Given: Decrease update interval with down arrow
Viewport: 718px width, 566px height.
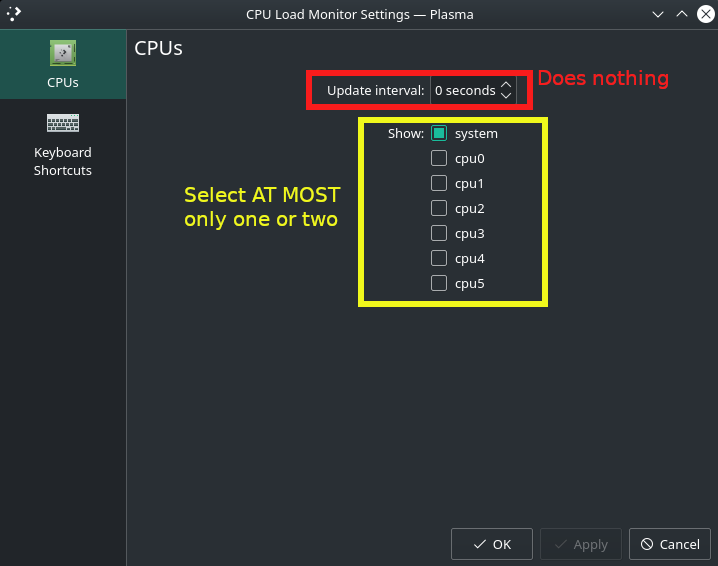Looking at the screenshot, I should coord(506,96).
